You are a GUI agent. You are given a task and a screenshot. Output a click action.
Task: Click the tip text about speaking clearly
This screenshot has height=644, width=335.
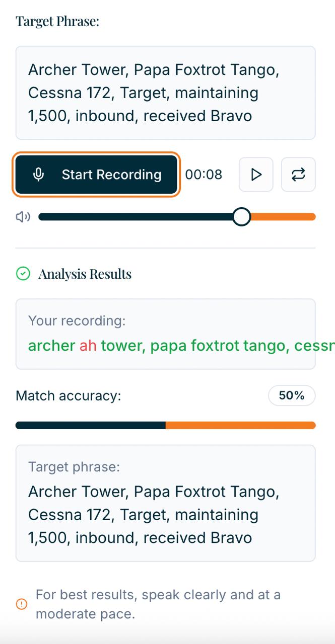[x=158, y=604]
